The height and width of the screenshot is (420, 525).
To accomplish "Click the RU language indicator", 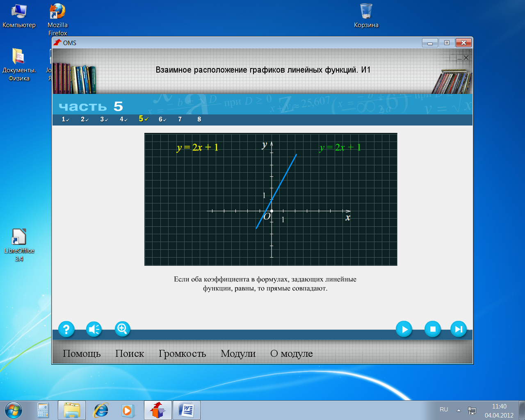I will (x=444, y=409).
